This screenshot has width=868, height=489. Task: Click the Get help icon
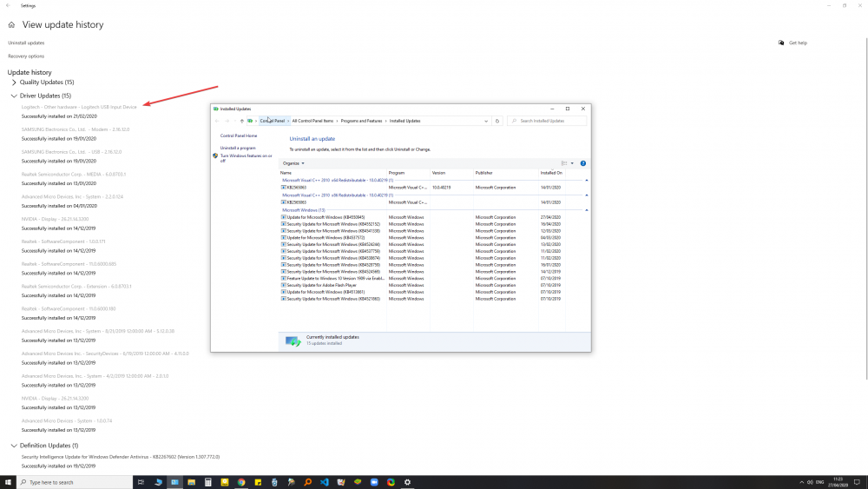click(781, 43)
